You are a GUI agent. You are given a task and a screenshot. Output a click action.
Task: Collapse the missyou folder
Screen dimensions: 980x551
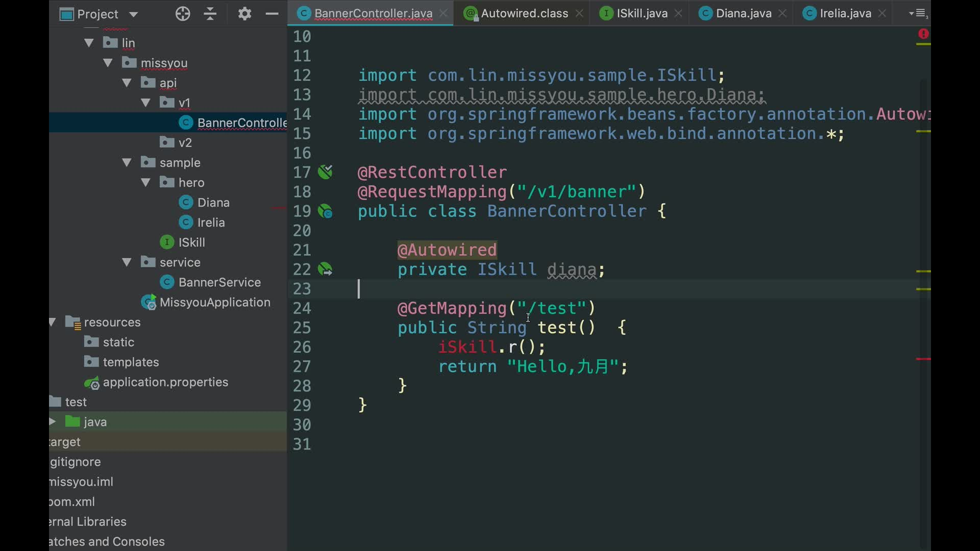pyautogui.click(x=108, y=63)
